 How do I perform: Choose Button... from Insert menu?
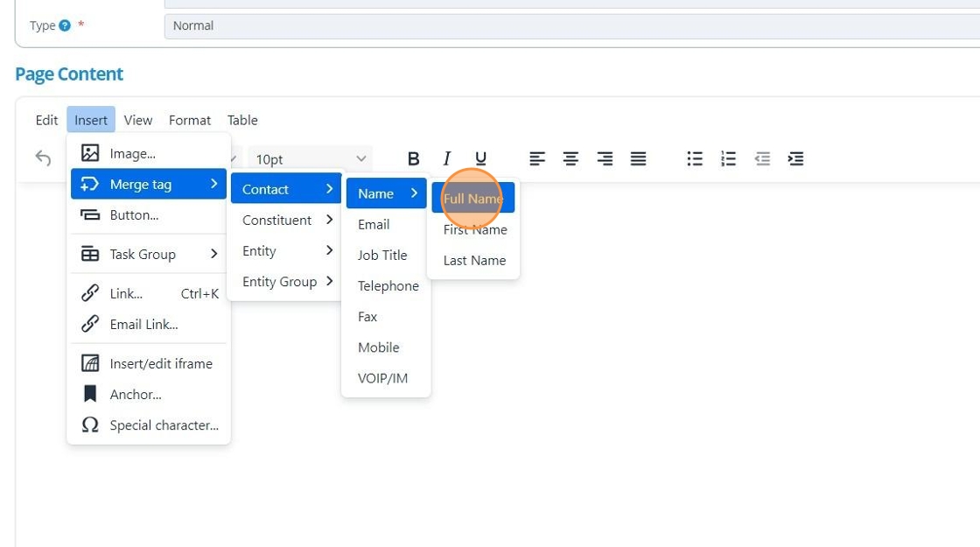tap(149, 214)
